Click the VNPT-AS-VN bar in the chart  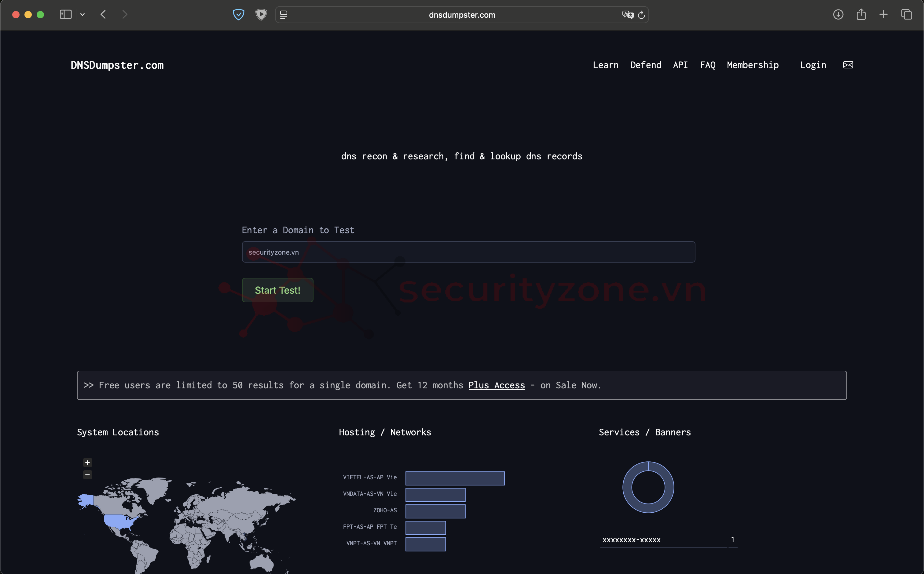tap(426, 544)
